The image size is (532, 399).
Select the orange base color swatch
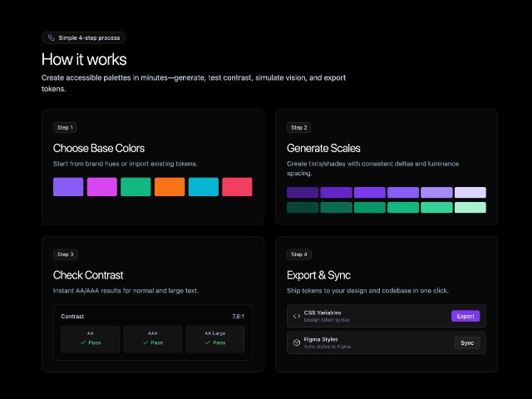coord(170,187)
